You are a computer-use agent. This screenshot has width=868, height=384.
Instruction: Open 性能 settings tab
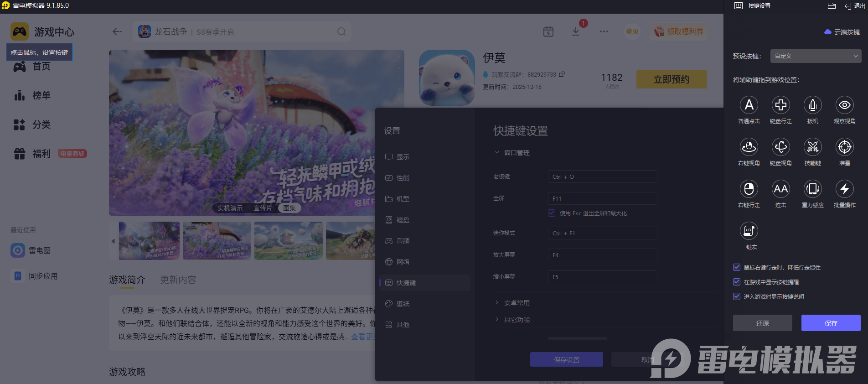click(x=425, y=178)
